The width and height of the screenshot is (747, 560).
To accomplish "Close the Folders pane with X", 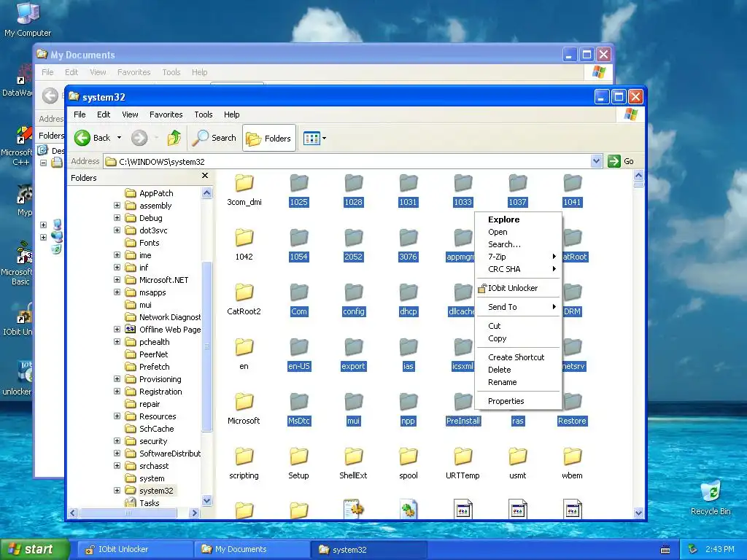I will point(205,176).
